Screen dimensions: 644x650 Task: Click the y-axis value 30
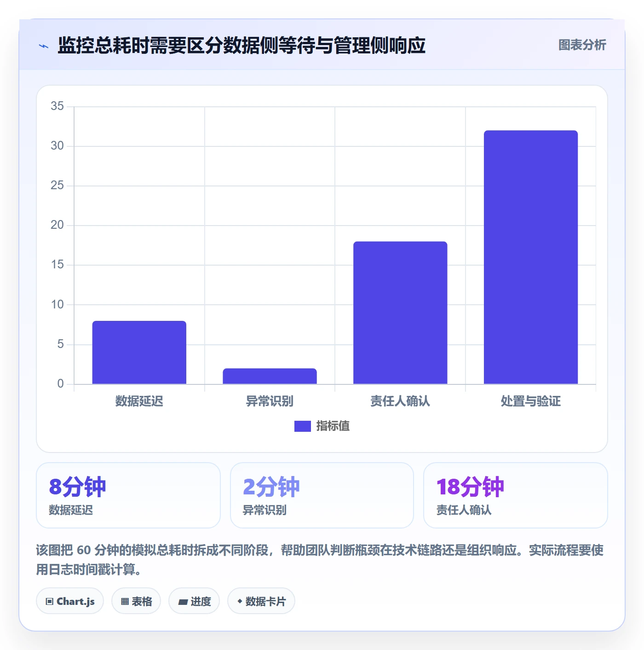tap(57, 146)
